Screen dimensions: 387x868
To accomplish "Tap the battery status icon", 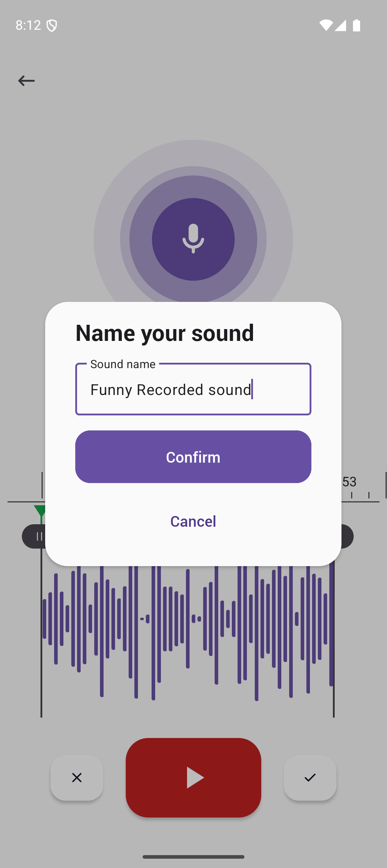I will point(357,25).
